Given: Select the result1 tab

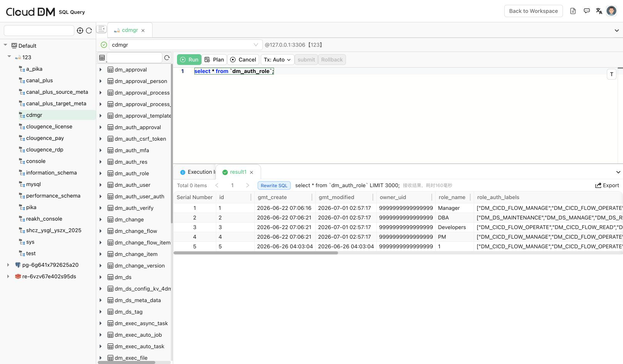Looking at the screenshot, I should [x=238, y=172].
